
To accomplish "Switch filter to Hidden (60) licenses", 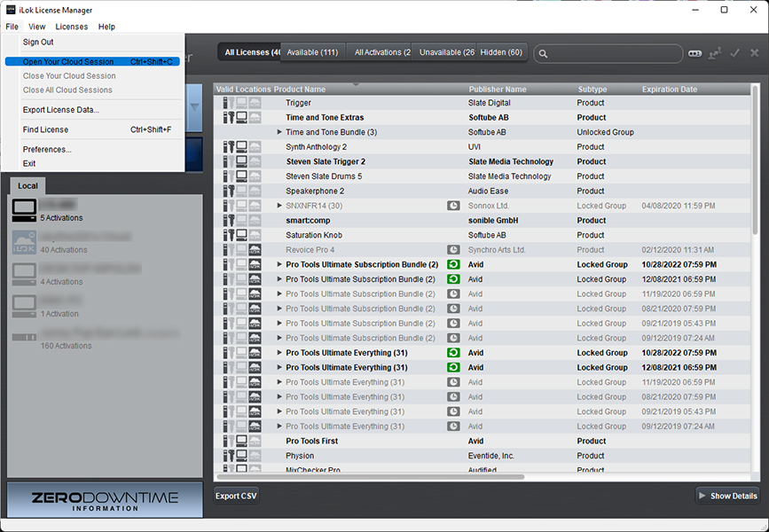I will click(x=501, y=52).
